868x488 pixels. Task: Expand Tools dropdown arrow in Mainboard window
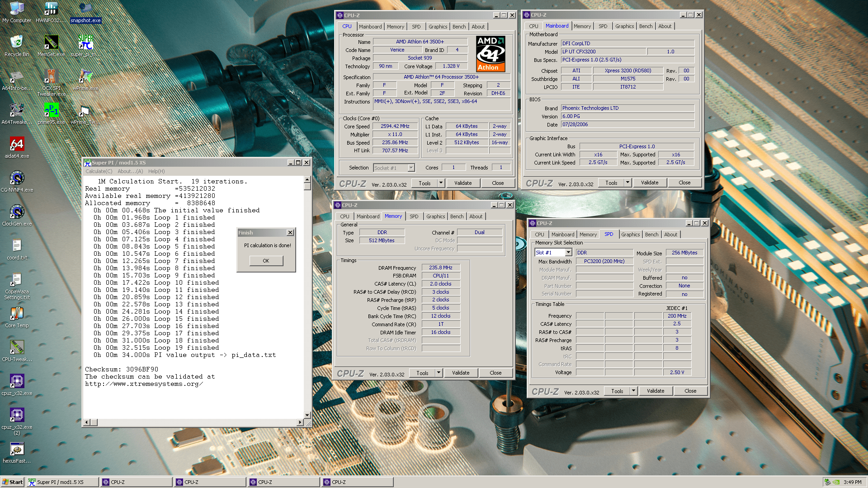tap(627, 183)
